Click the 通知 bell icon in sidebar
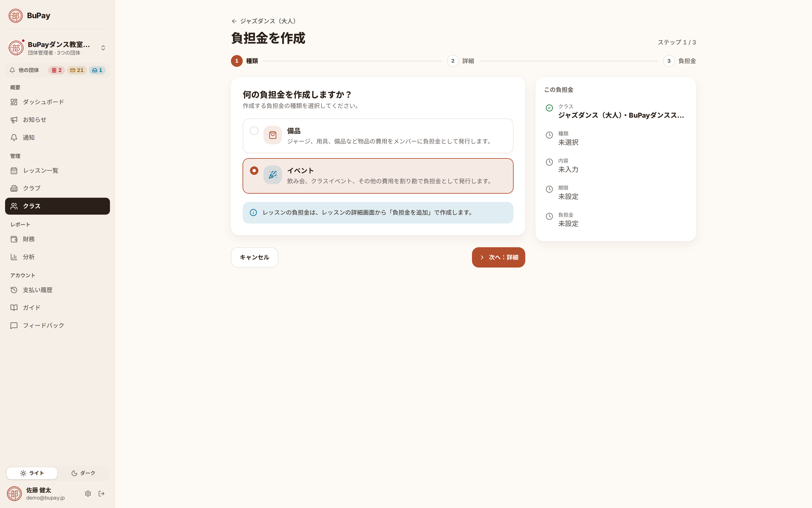The width and height of the screenshot is (812, 508). click(14, 137)
